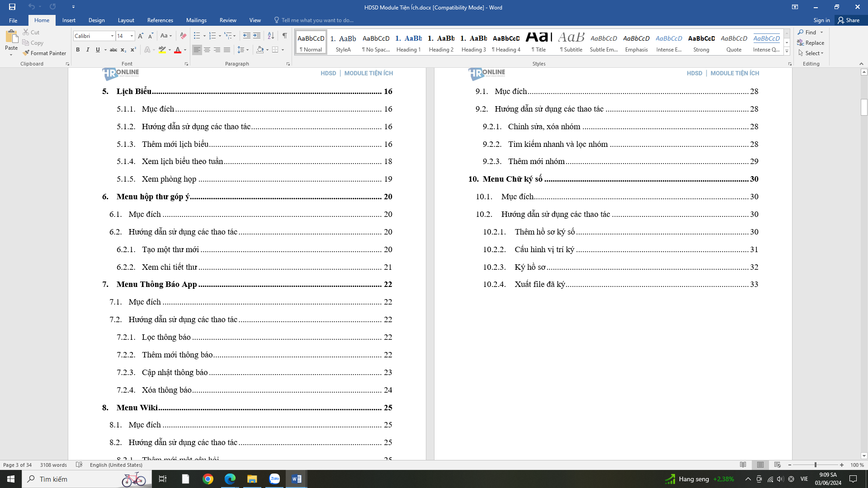Click the Save icon in title bar

(12, 7)
